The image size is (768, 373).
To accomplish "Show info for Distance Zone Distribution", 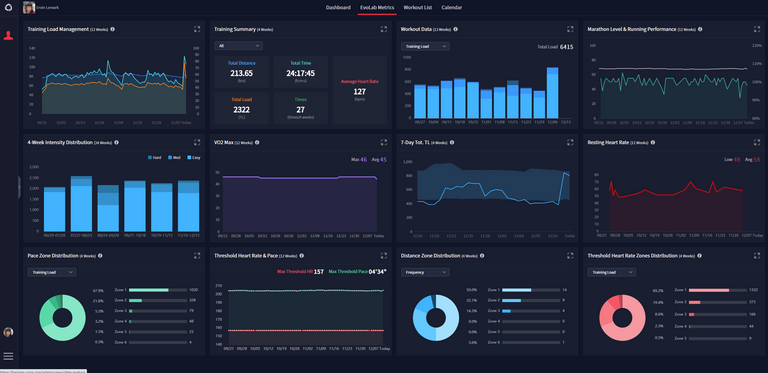I will 482,256.
